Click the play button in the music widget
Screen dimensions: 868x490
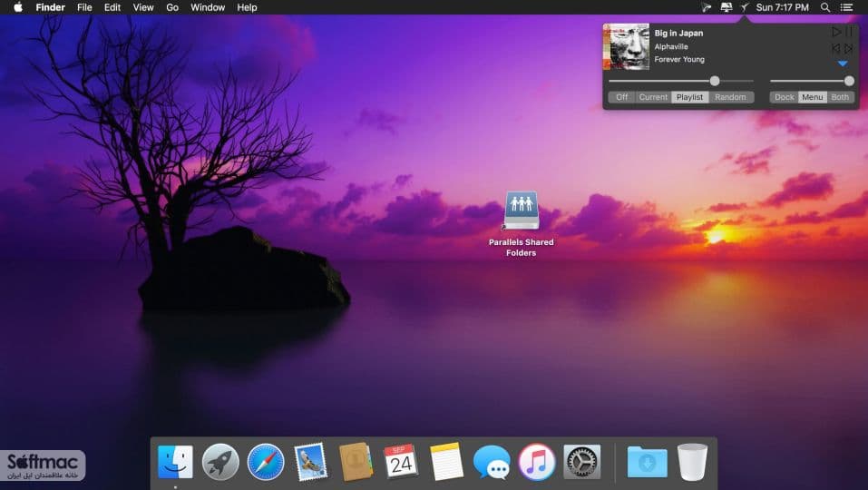click(x=836, y=32)
